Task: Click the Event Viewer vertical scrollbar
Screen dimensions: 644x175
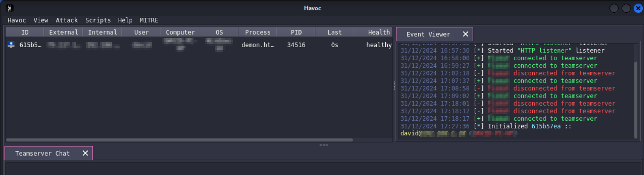Action: point(635,99)
